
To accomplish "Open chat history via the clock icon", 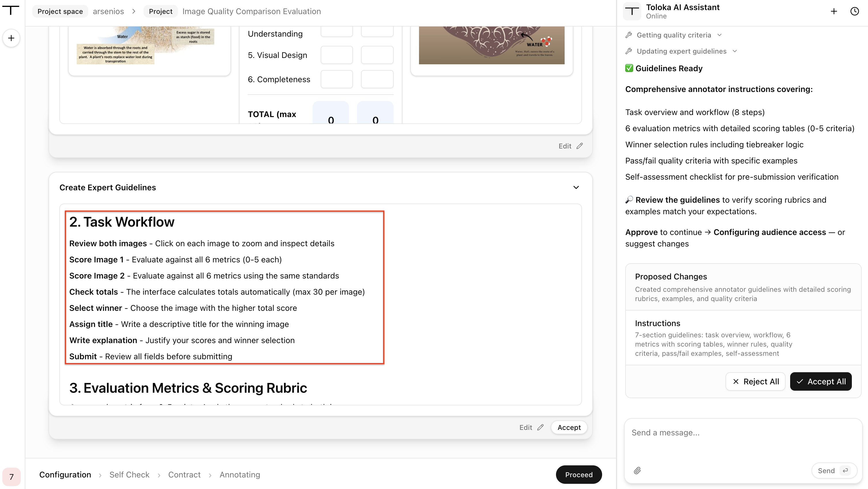I will [854, 12].
